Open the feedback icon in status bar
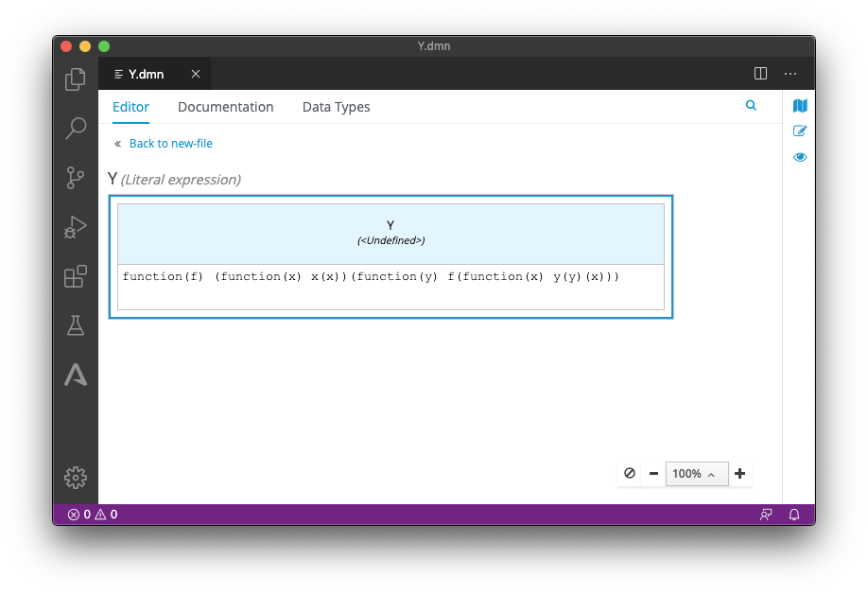 click(x=766, y=515)
